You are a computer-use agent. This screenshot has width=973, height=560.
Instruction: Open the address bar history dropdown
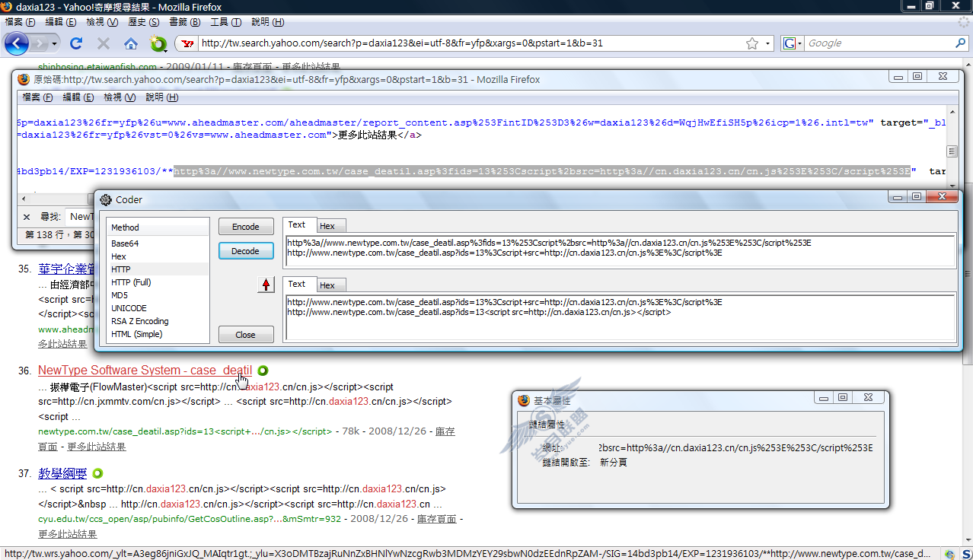coord(768,43)
